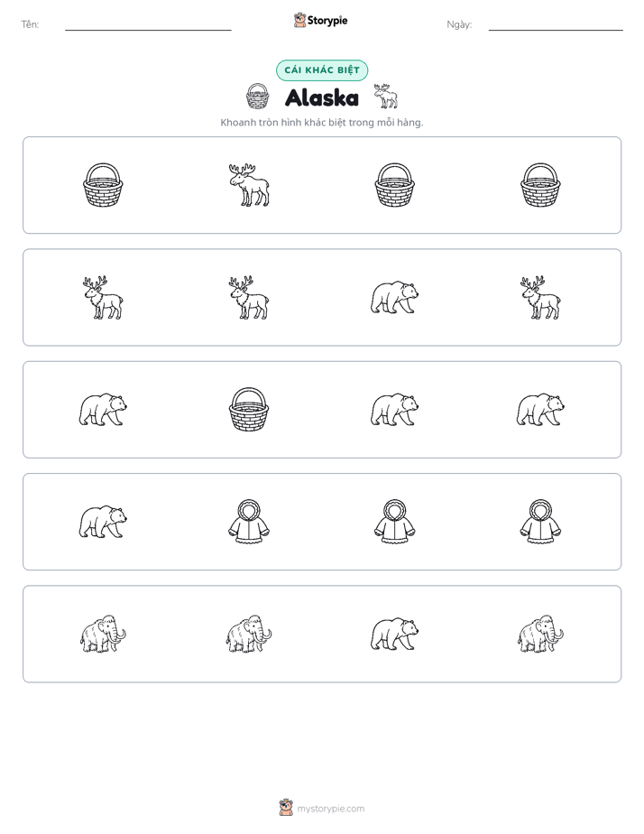The height and width of the screenshot is (834, 644).
Task: Click the first basket in row one
Action: coord(103,184)
